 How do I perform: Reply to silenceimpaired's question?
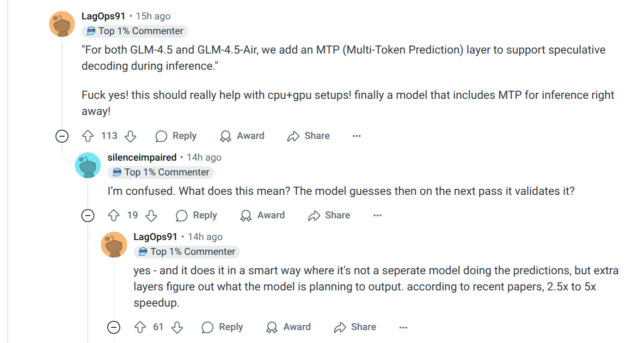[196, 216]
